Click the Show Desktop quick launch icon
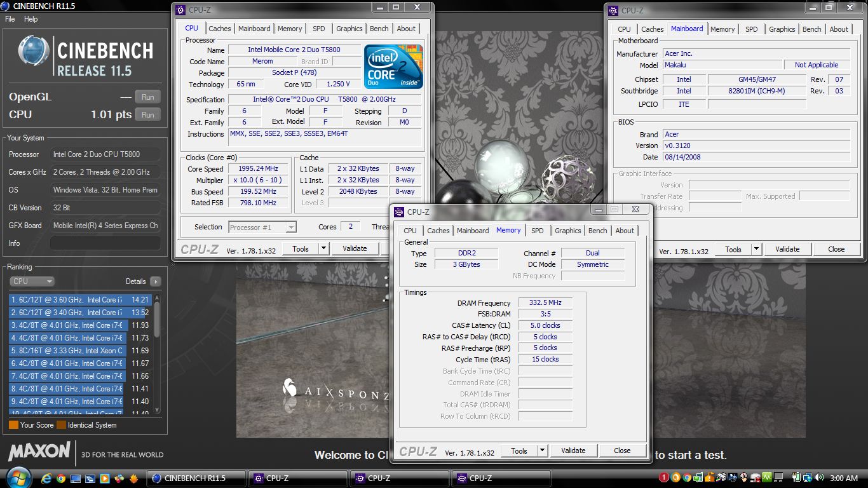 point(76,478)
